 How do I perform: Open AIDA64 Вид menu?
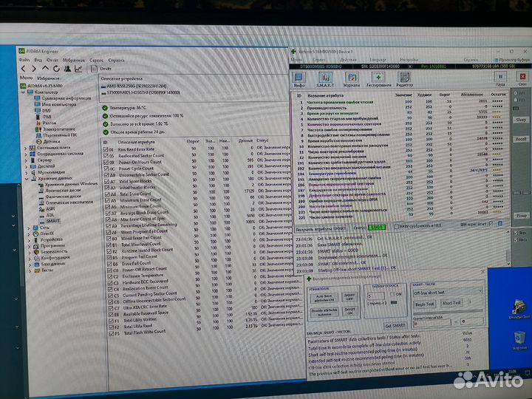click(38, 60)
